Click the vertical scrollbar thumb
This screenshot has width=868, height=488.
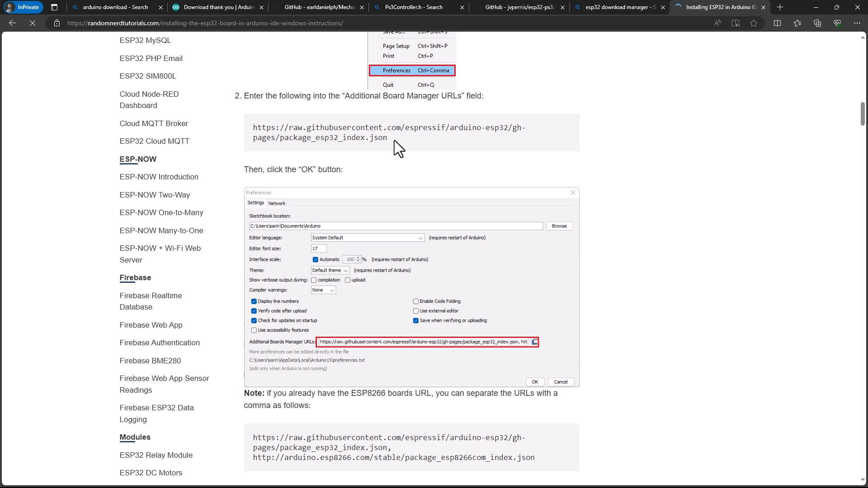point(863,114)
